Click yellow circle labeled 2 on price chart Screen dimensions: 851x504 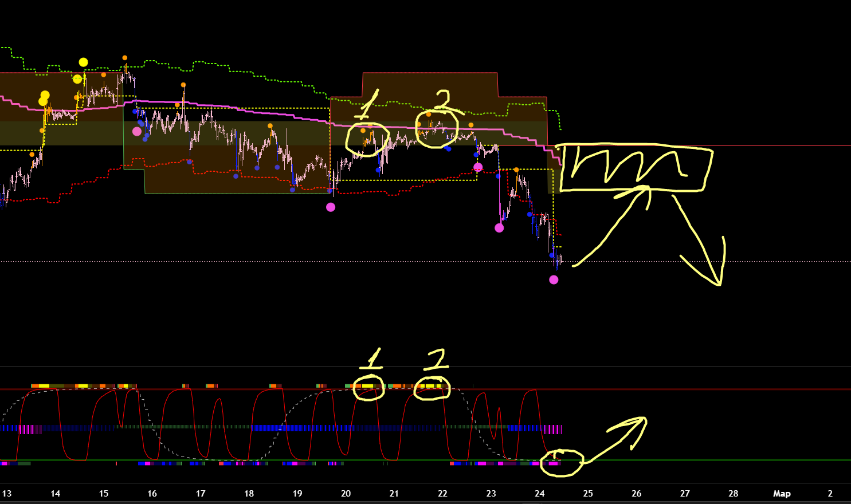[437, 128]
